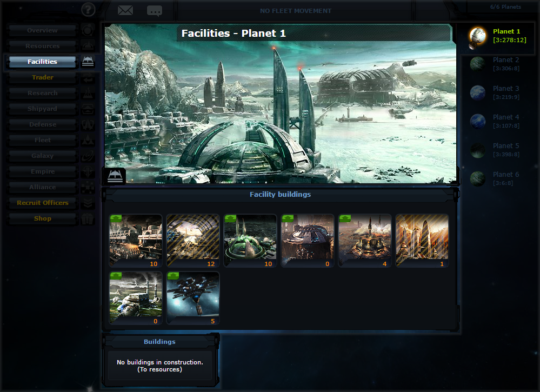Click the icon beside the Shipyard menu
The width and height of the screenshot is (540, 392).
pos(88,109)
